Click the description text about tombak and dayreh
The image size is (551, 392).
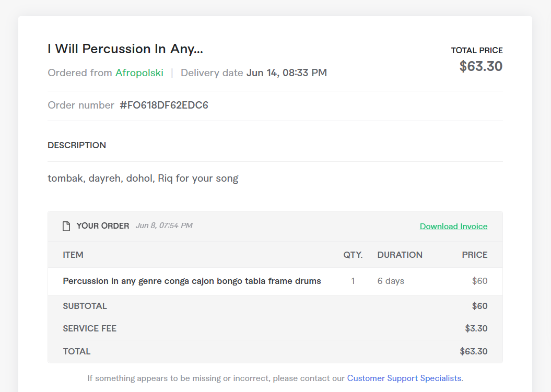pyautogui.click(x=143, y=179)
